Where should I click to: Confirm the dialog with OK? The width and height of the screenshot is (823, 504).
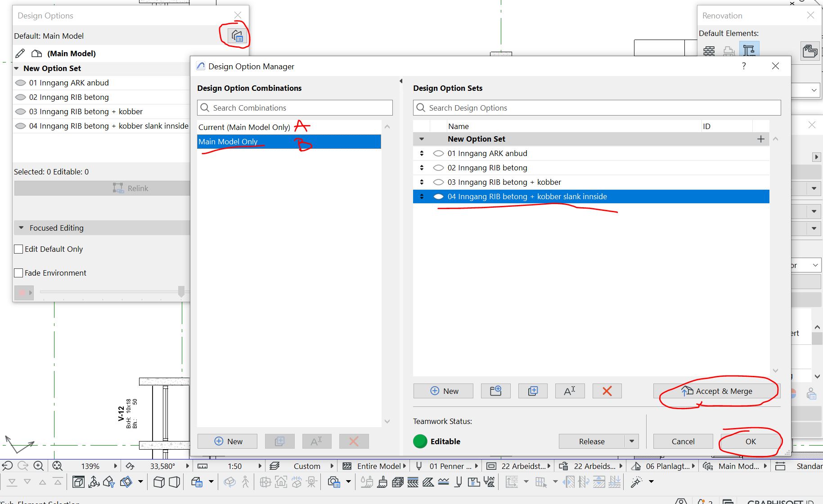pyautogui.click(x=750, y=442)
